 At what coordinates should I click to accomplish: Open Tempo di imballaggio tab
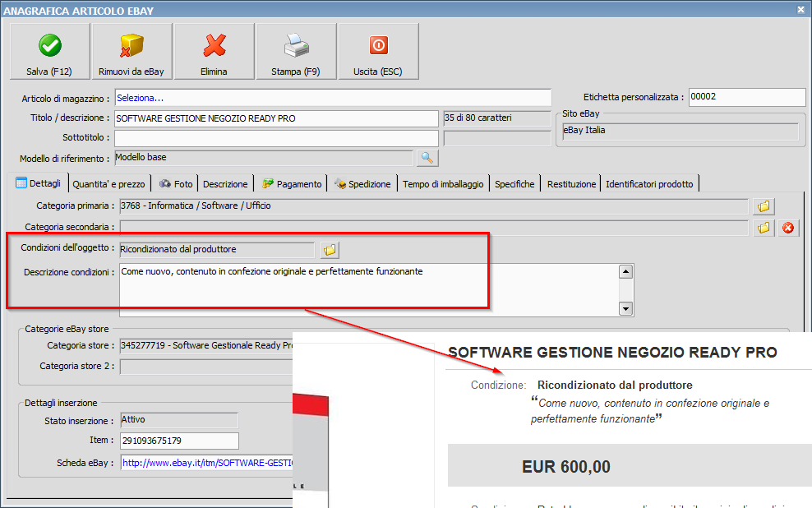tap(443, 184)
